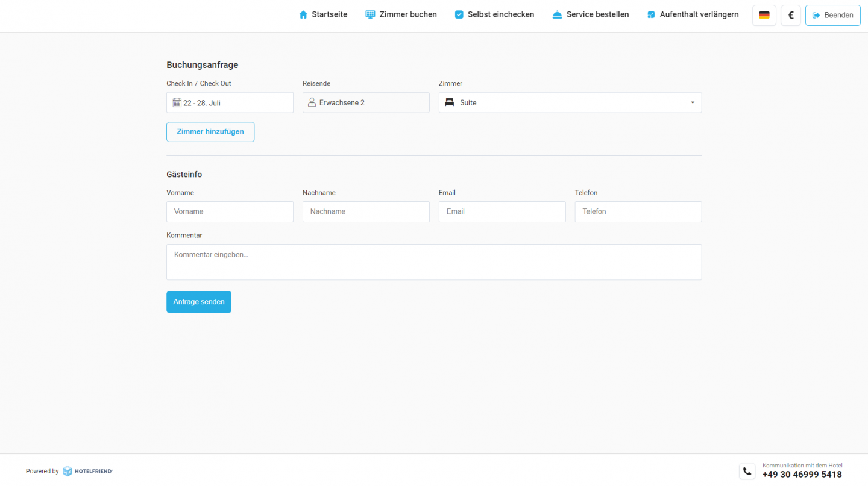Open the Euro currency selector
The width and height of the screenshot is (868, 486).
tap(791, 15)
